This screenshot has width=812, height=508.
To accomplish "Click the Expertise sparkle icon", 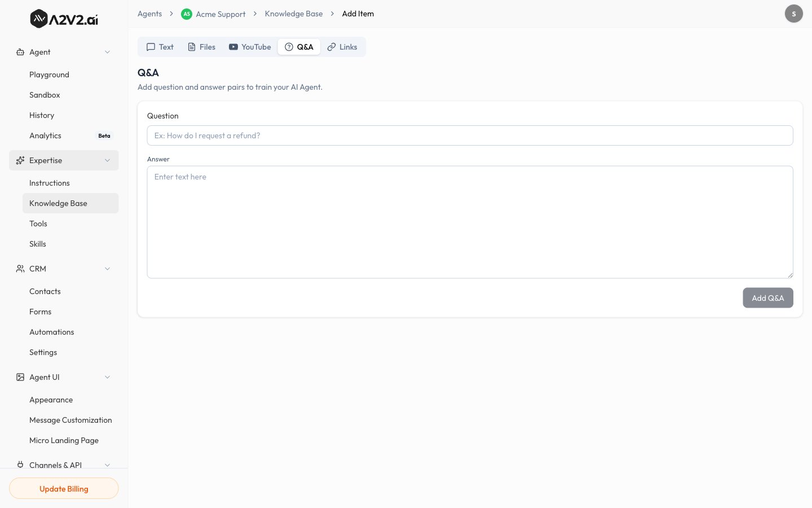I will [20, 160].
